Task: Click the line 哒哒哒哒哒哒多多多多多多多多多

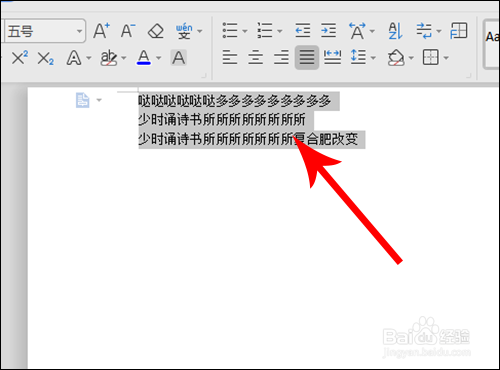Action: point(235,101)
